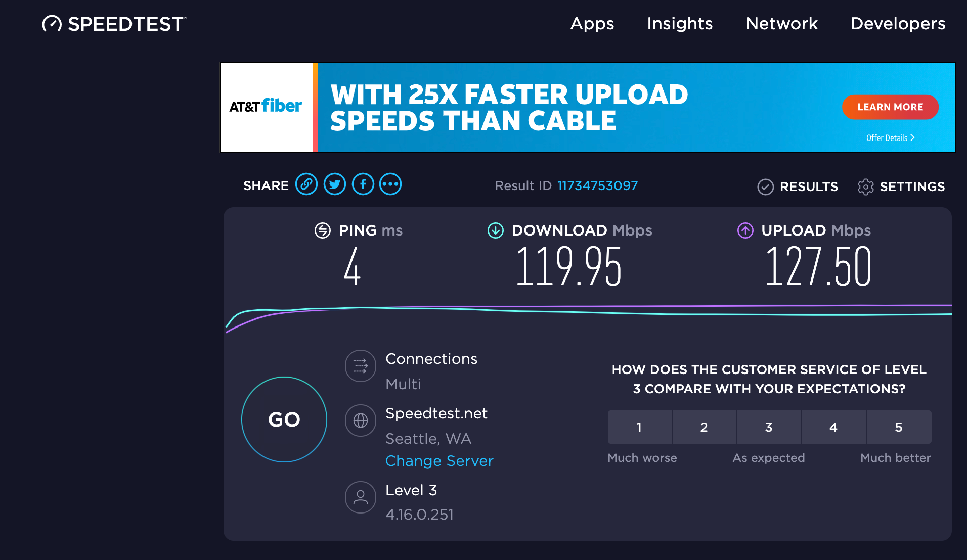Expand Offer Details chevron in ad
Image resolution: width=967 pixels, height=560 pixels.
tap(912, 137)
